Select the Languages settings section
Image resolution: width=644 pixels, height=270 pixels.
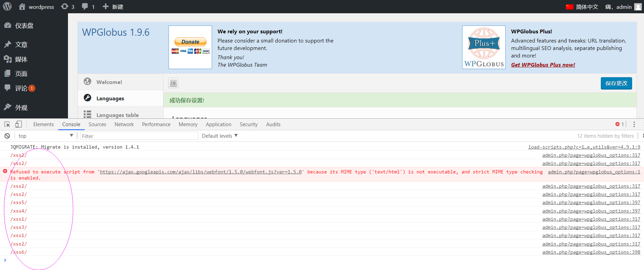pyautogui.click(x=120, y=98)
